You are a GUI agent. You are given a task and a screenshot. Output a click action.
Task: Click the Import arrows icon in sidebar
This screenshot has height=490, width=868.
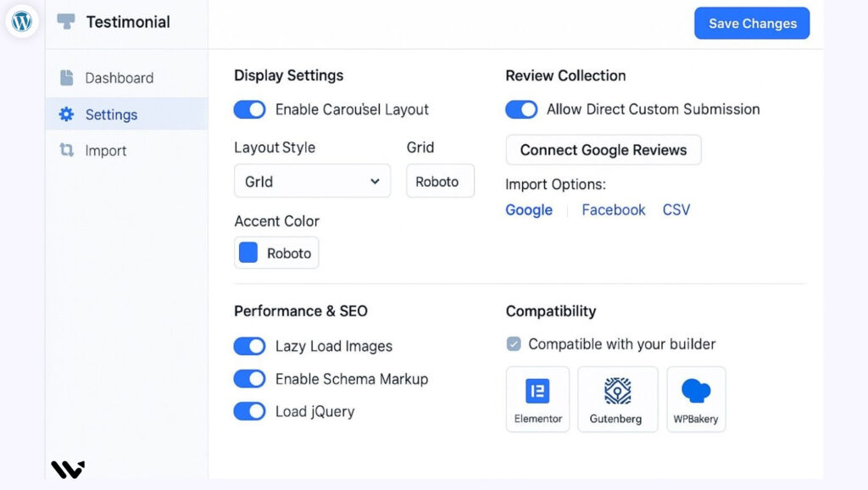(66, 151)
